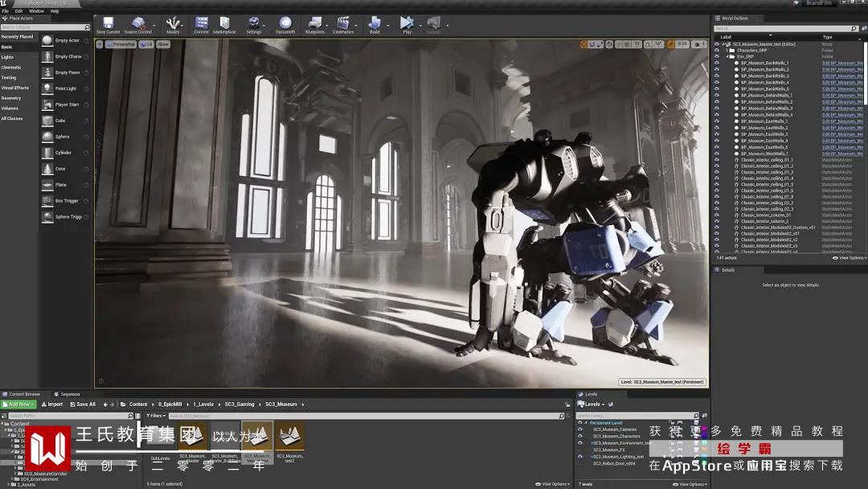Select SC3_Robot_Door_v004 in Levels list

pyautogui.click(x=615, y=463)
